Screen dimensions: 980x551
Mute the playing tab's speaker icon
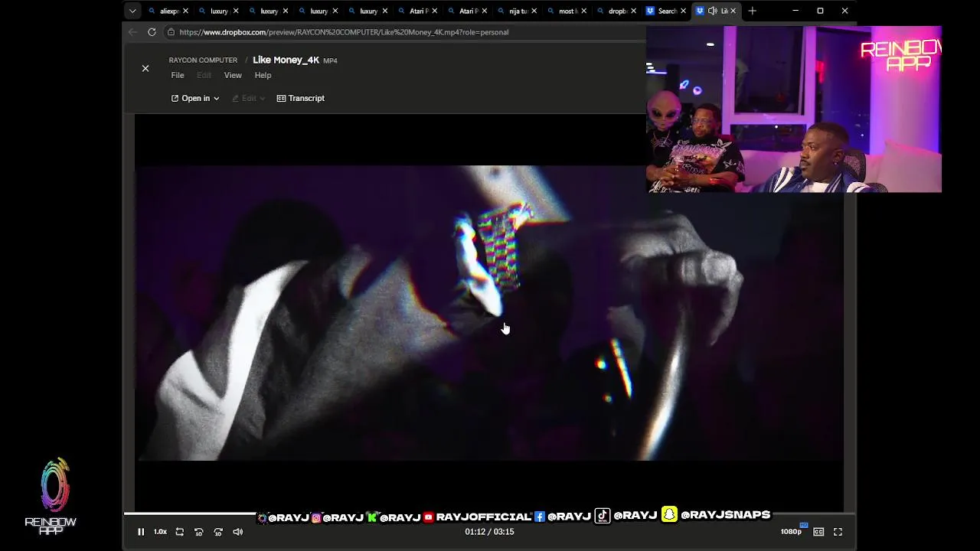click(x=712, y=11)
